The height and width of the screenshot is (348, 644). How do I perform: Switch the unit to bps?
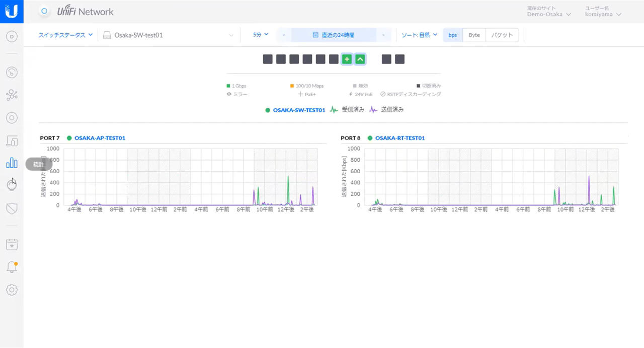point(453,35)
